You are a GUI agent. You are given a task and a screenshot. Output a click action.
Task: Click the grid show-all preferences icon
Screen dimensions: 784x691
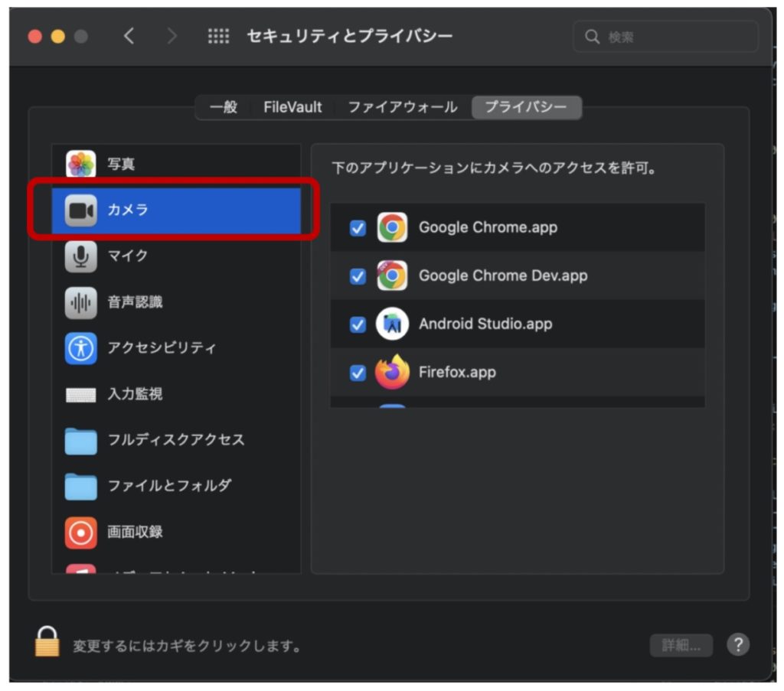(218, 37)
